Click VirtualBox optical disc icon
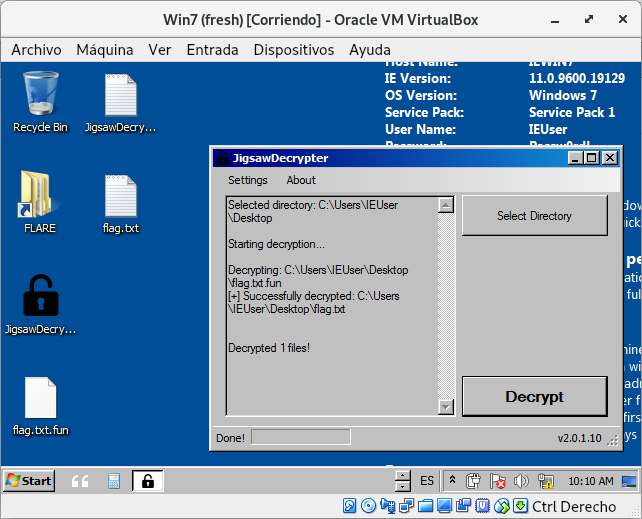Image resolution: width=642 pixels, height=519 pixels. click(x=368, y=506)
